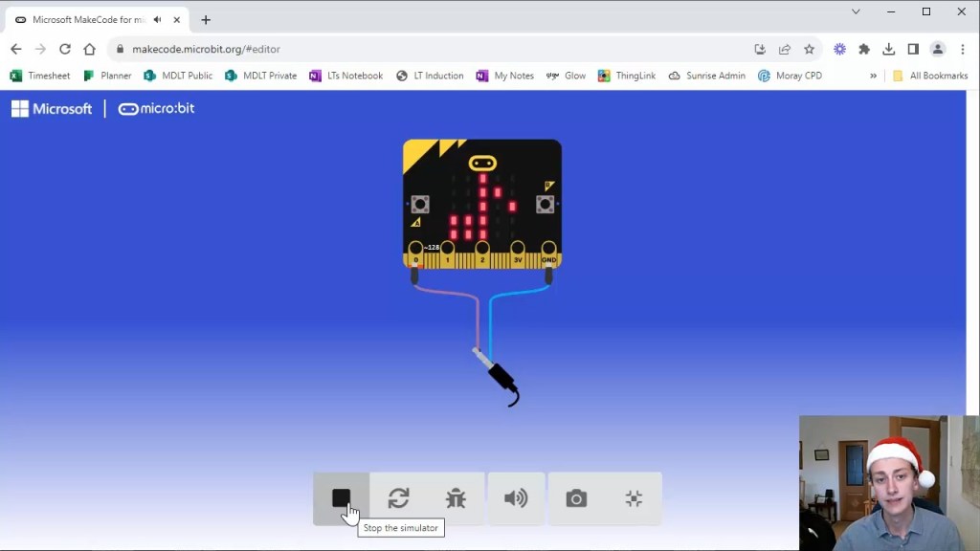Open the Chrome extensions puzzle icon
The image size is (980, 551).
[x=864, y=49]
